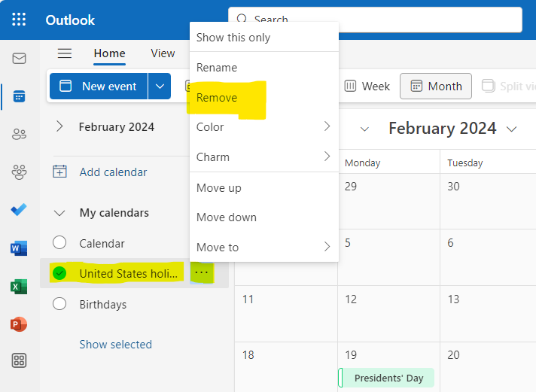This screenshot has height=392, width=536.
Task: Expand the Charm submenu
Action: (x=264, y=156)
